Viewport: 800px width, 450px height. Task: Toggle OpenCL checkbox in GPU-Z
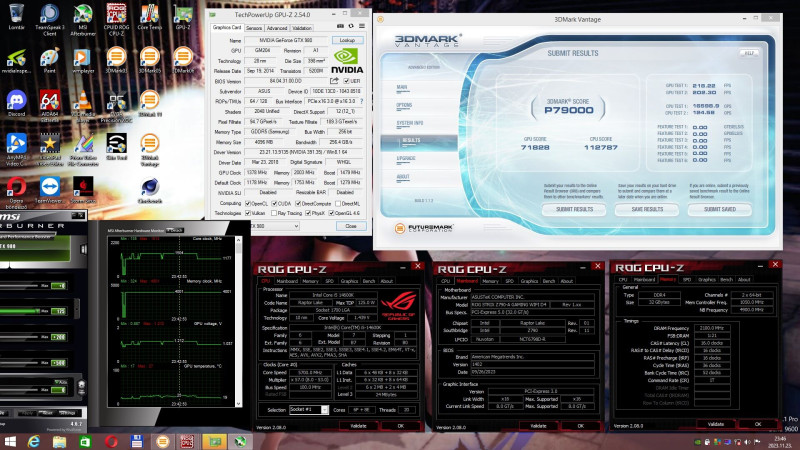pos(248,203)
